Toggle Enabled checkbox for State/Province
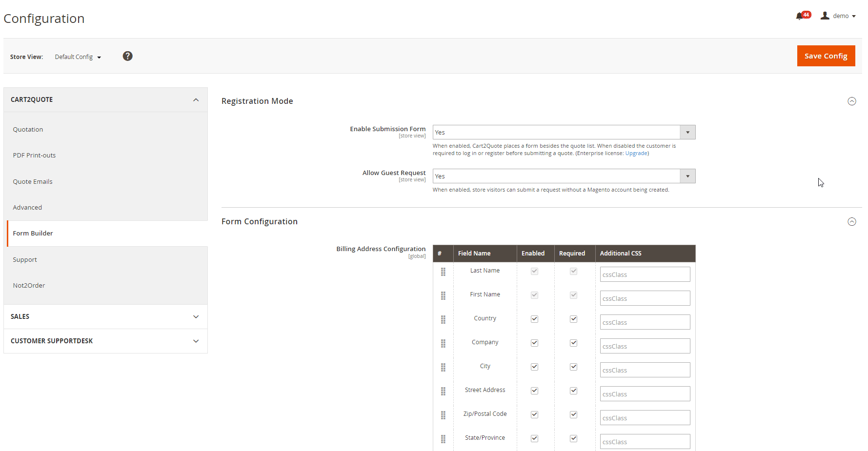 [x=534, y=438]
